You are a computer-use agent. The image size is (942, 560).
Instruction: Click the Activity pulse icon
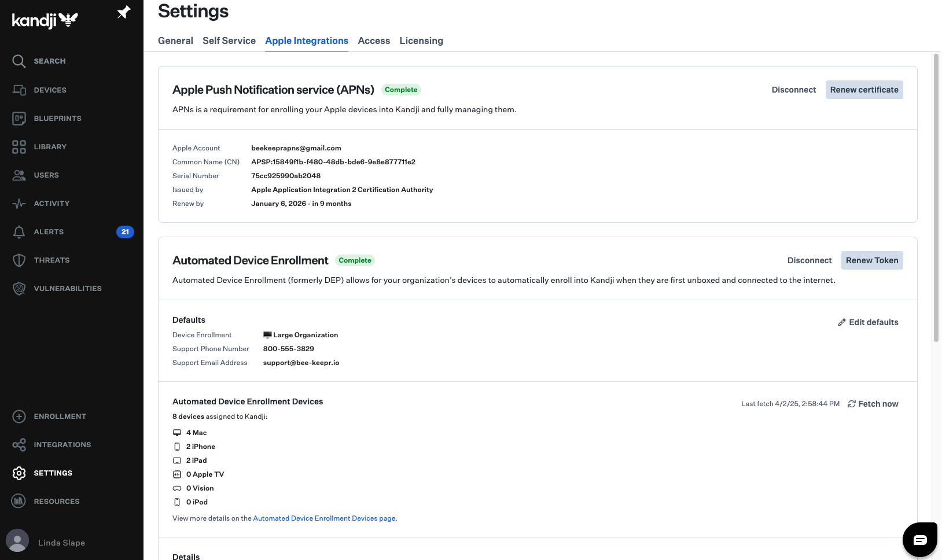pos(19,203)
